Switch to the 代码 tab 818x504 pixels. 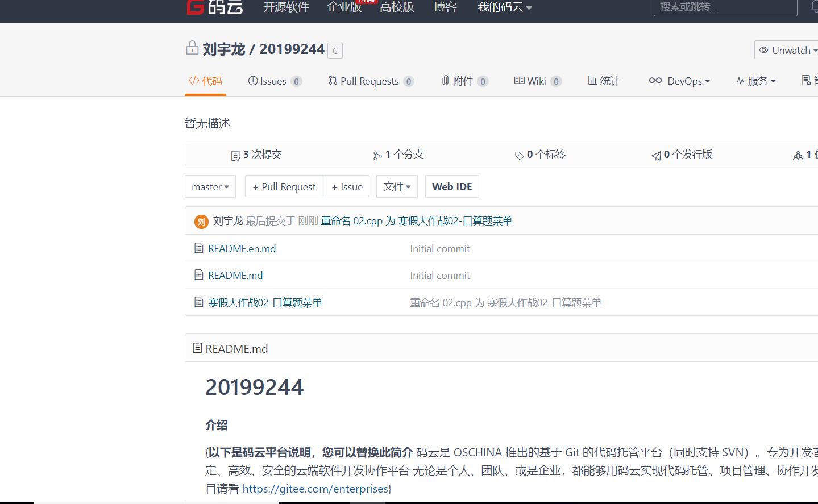[205, 81]
